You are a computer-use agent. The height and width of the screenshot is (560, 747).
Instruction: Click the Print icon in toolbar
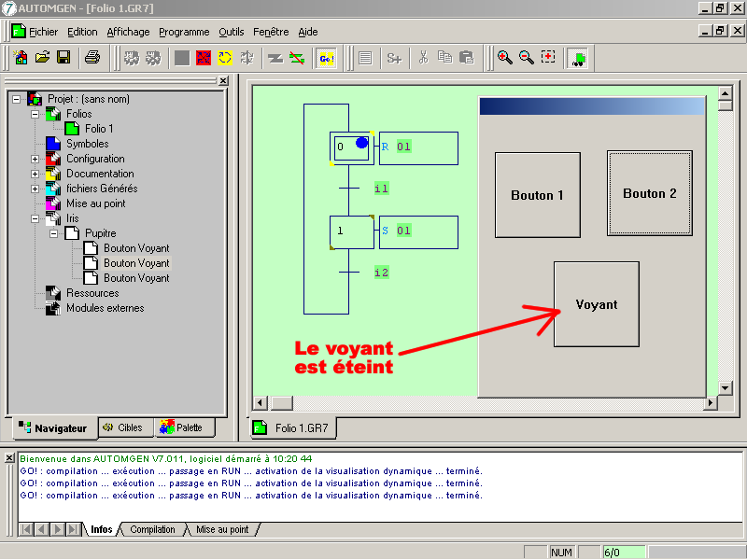[x=92, y=58]
